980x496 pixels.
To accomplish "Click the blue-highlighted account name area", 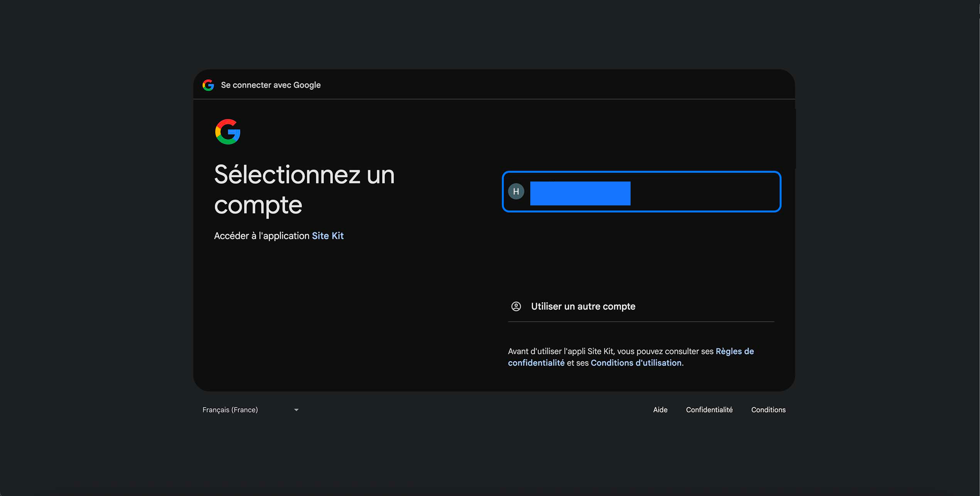I will [580, 193].
